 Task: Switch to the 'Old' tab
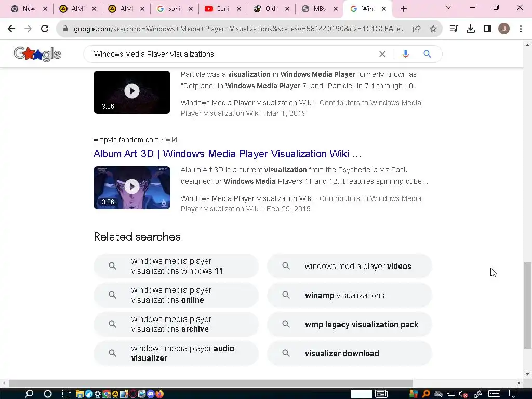(270, 9)
